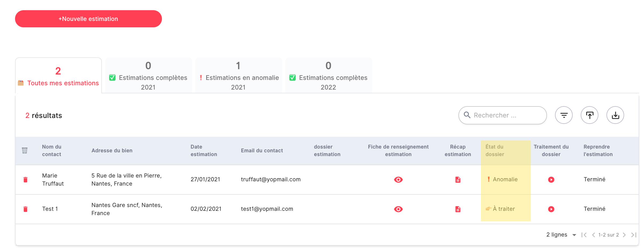This screenshot has width=644, height=251.
Task: Click the Test 1 name cell
Action: point(50,209)
